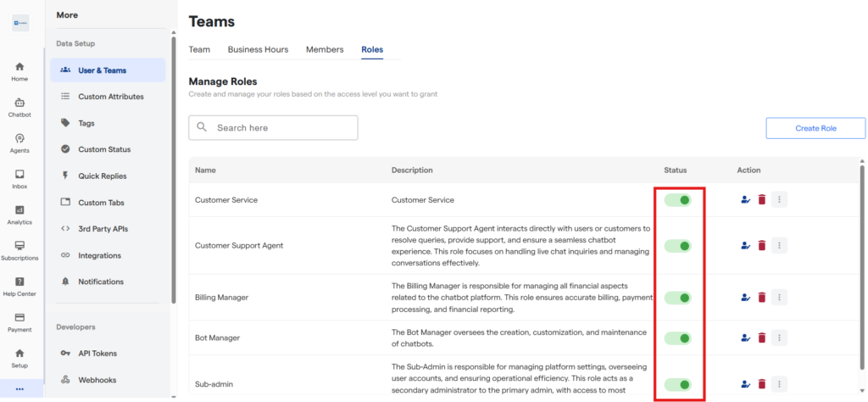Image resolution: width=868 pixels, height=402 pixels.
Task: Toggle the Customer Support Agent status switch
Action: 678,245
